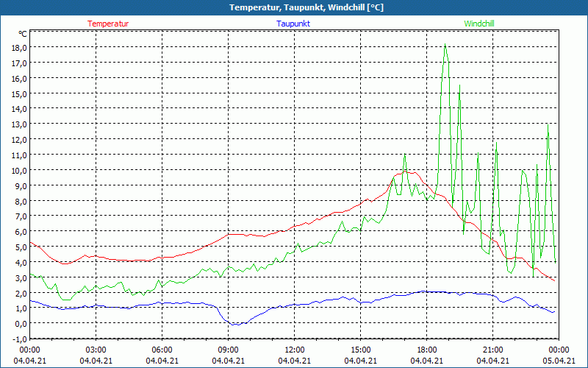Viewport: 588px width, 368px height.
Task: Click the 09:00 time axis label
Action: click(x=229, y=350)
